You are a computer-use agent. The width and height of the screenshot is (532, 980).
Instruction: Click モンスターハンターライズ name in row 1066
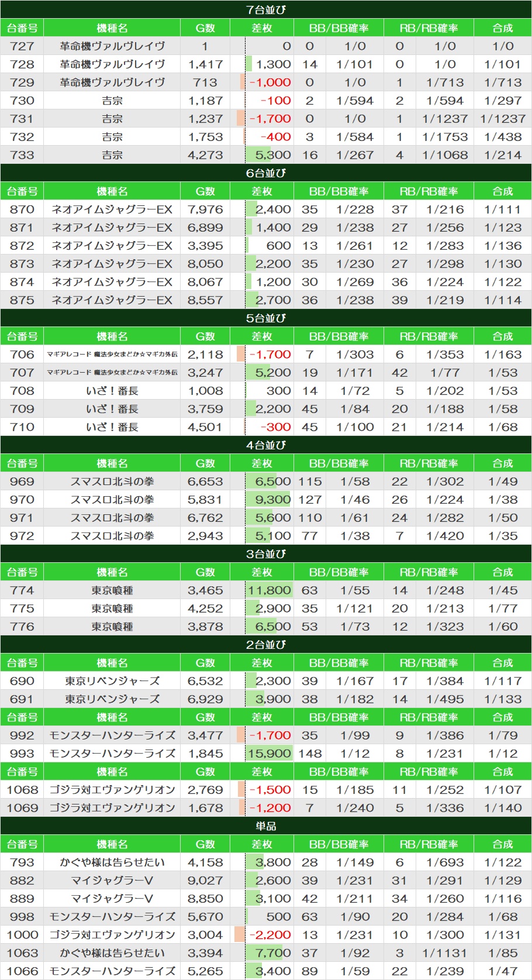pyautogui.click(x=112, y=971)
